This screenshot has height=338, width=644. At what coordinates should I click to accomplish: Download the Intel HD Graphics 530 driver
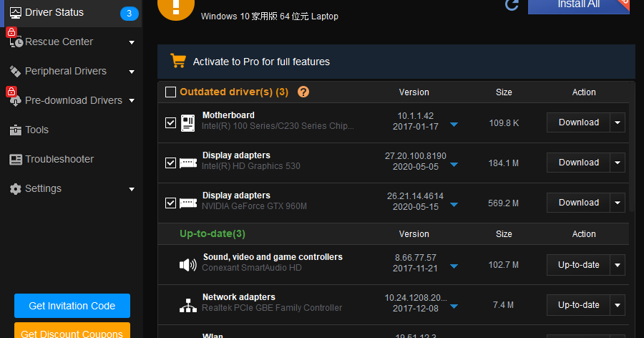tap(578, 163)
